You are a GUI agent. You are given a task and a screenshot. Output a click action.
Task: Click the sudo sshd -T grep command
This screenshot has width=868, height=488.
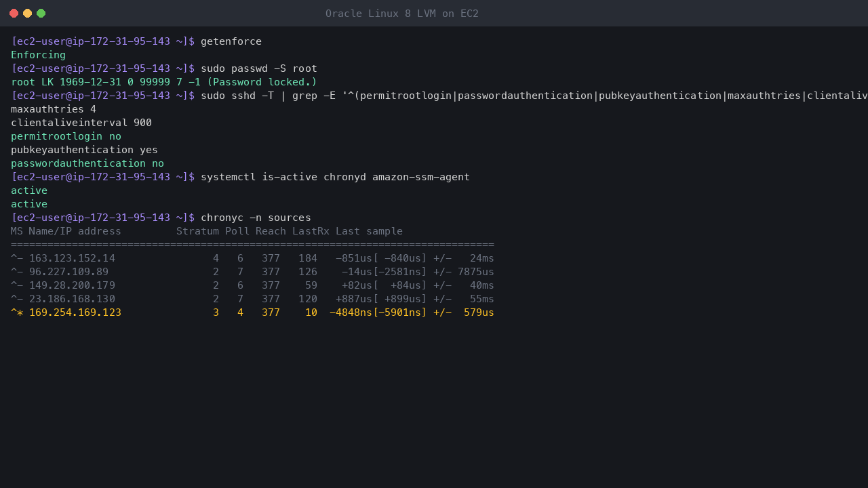[x=534, y=96]
